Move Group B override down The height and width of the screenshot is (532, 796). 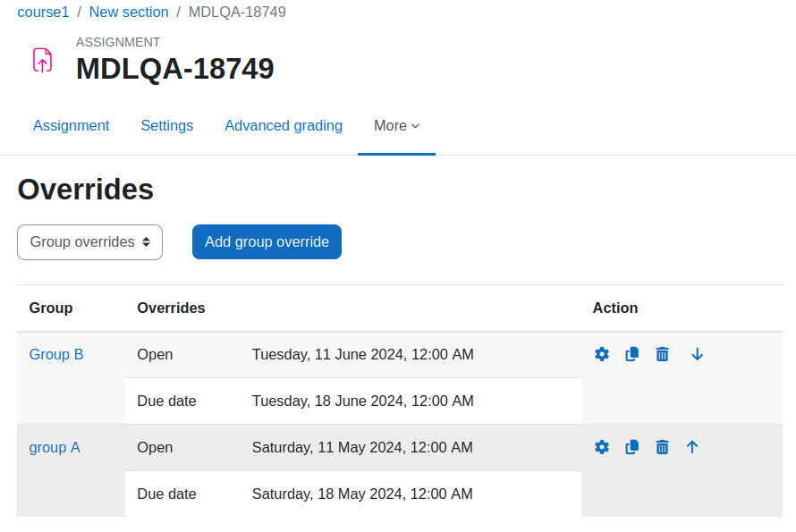click(x=697, y=354)
